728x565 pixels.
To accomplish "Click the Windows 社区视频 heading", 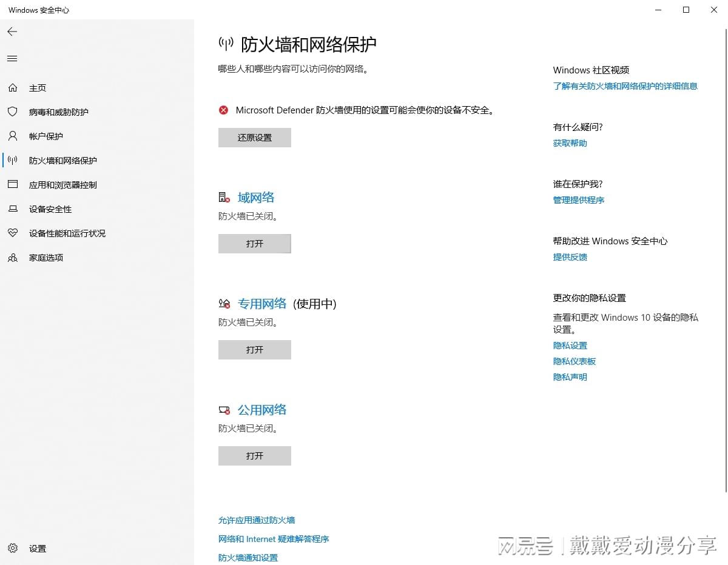I will [591, 70].
